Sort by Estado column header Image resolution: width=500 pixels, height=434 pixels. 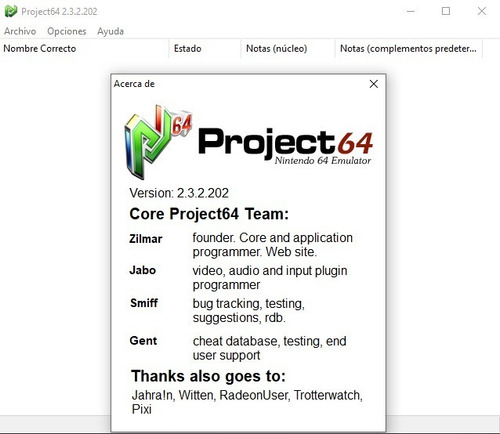pyautogui.click(x=205, y=49)
